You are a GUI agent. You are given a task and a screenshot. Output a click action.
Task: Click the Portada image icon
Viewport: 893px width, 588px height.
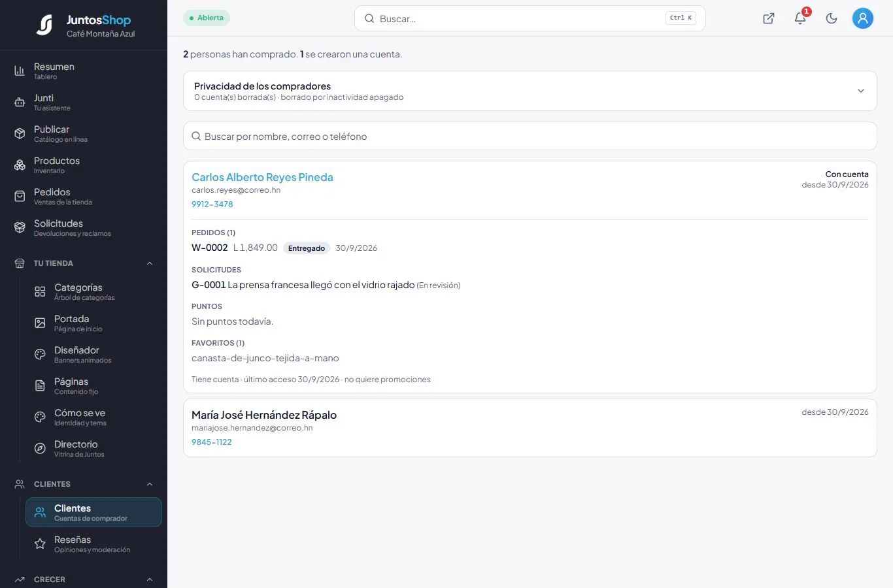[40, 323]
